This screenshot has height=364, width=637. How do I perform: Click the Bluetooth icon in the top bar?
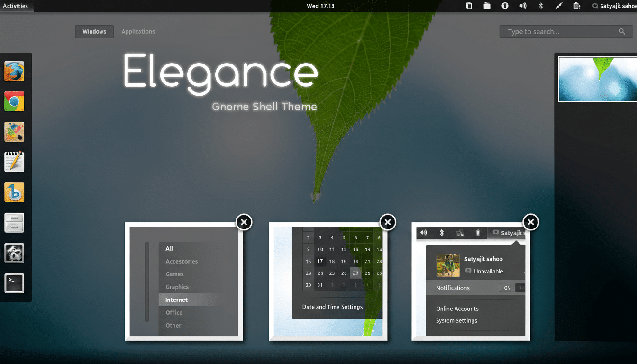[x=541, y=6]
